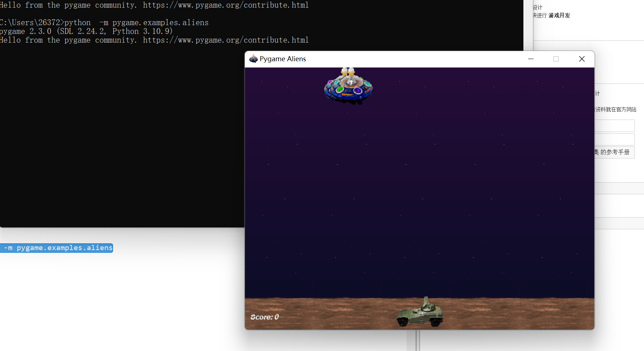
Task: Click the '游戏开发' bold text in webpage
Action: coord(559,15)
